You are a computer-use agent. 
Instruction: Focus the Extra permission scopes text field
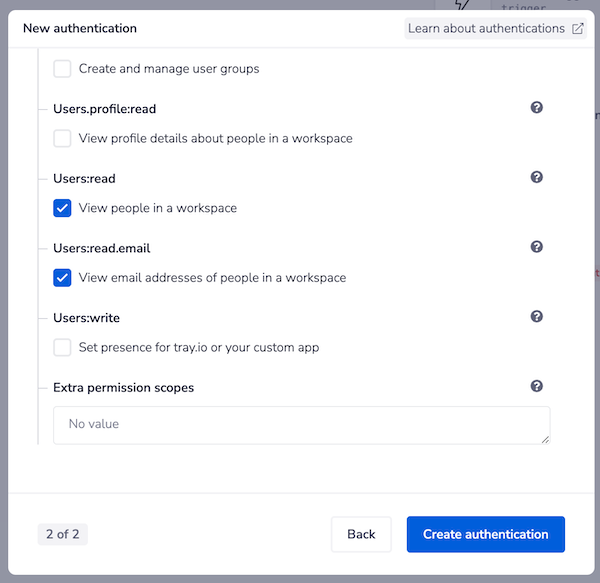[301, 424]
